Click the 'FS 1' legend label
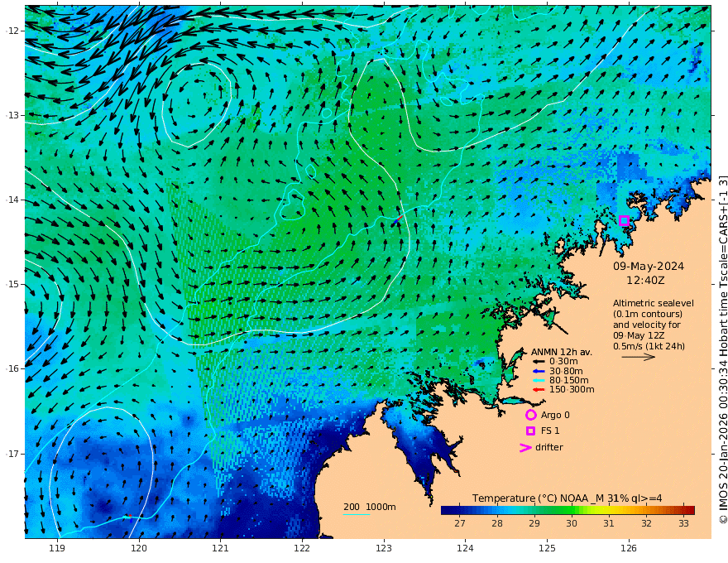This screenshot has width=728, height=563. 550,431
